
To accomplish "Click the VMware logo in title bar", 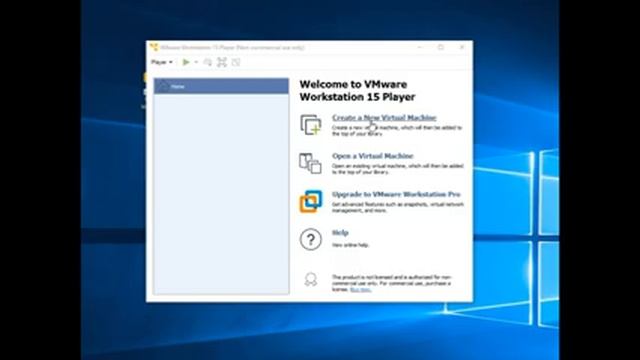I will click(x=153, y=47).
